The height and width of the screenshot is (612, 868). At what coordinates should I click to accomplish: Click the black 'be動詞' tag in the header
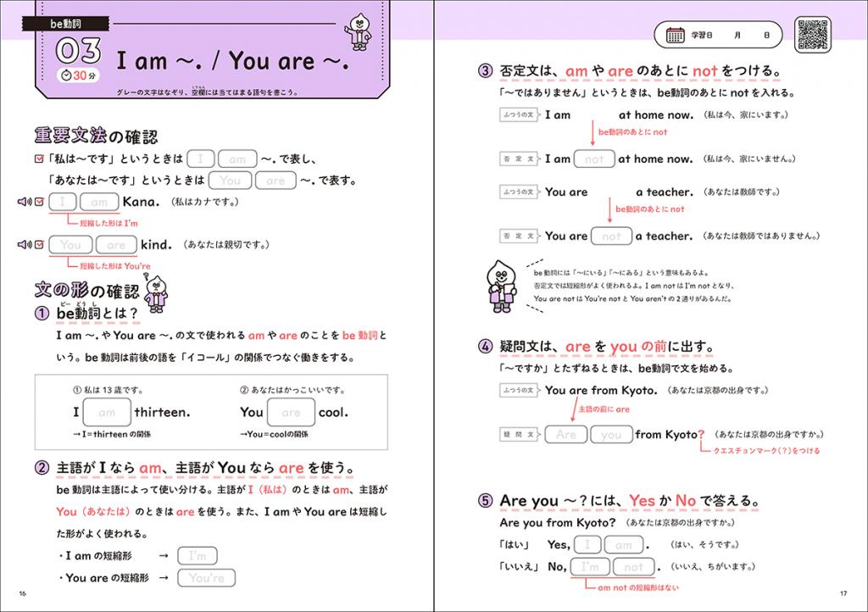pyautogui.click(x=66, y=24)
